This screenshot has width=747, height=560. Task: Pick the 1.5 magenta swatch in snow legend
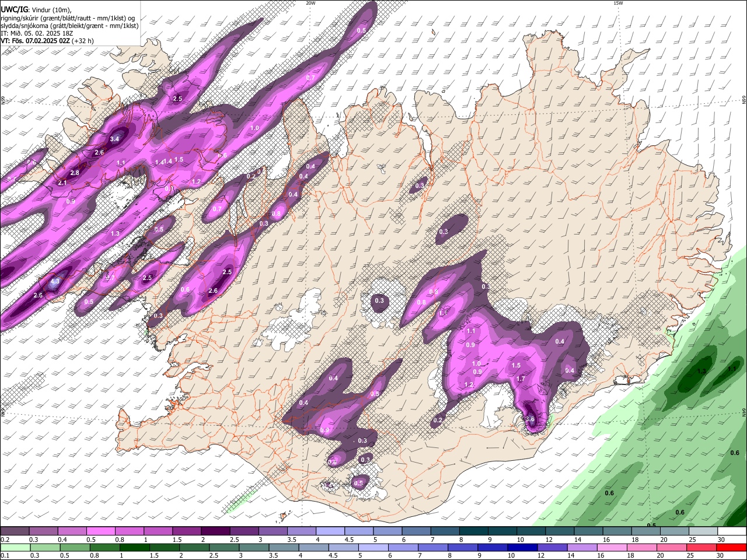click(186, 531)
